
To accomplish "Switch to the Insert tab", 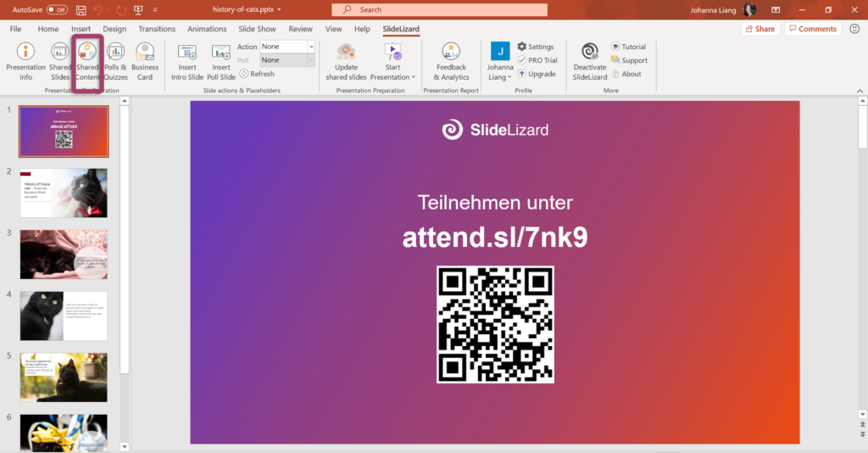I will coord(81,29).
